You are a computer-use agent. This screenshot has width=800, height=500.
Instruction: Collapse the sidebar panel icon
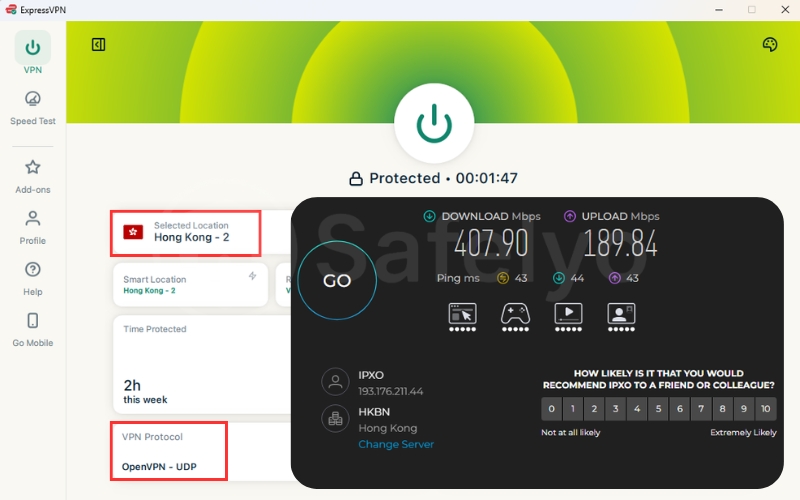click(98, 44)
